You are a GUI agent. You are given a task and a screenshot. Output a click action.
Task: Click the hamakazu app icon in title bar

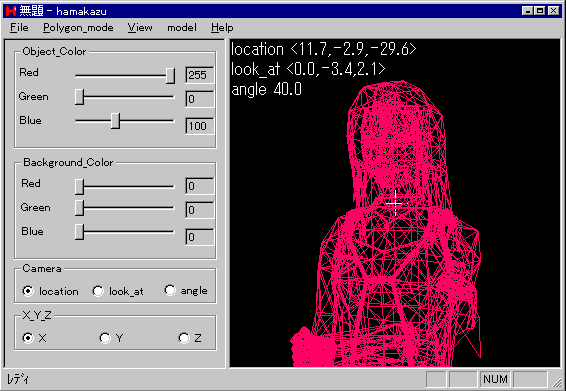11,11
